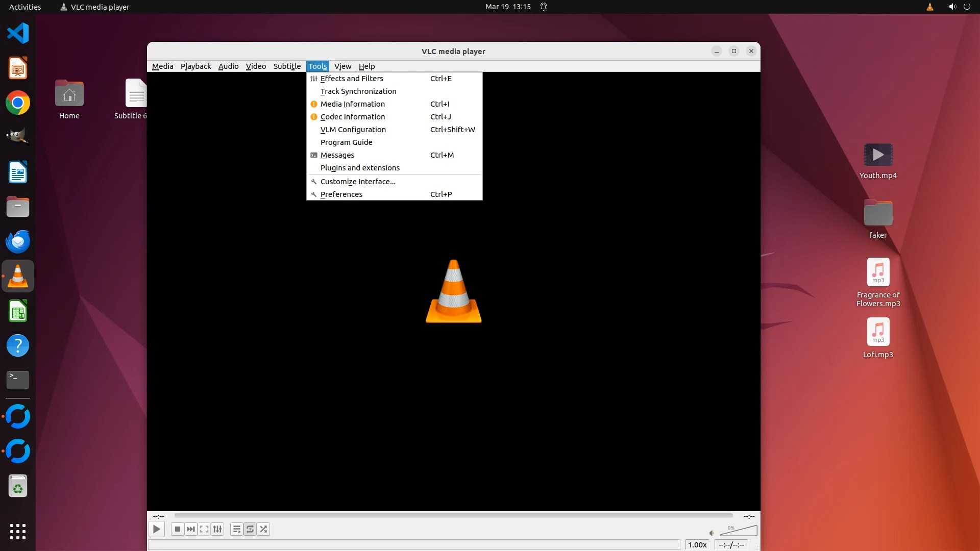Toggle loop repeat mode

(x=250, y=529)
